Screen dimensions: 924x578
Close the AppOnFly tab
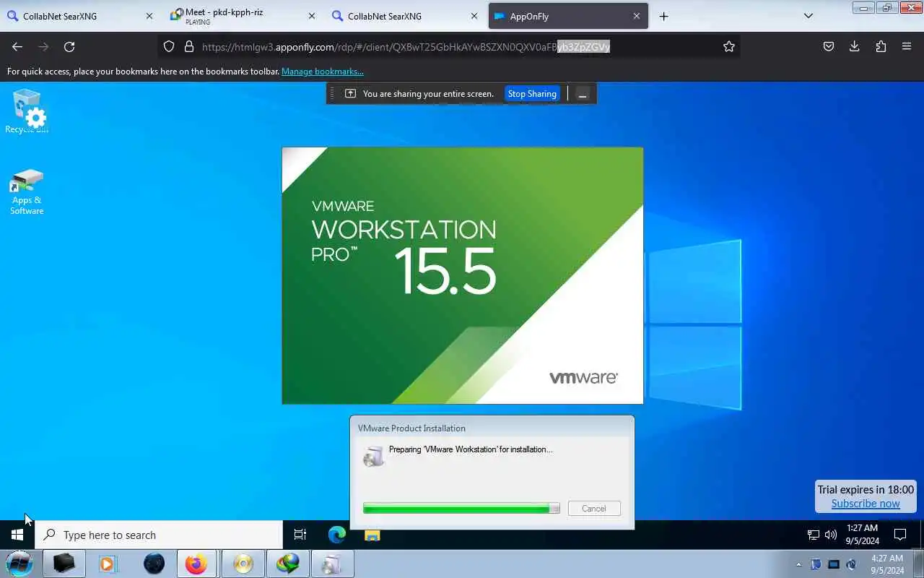point(637,16)
